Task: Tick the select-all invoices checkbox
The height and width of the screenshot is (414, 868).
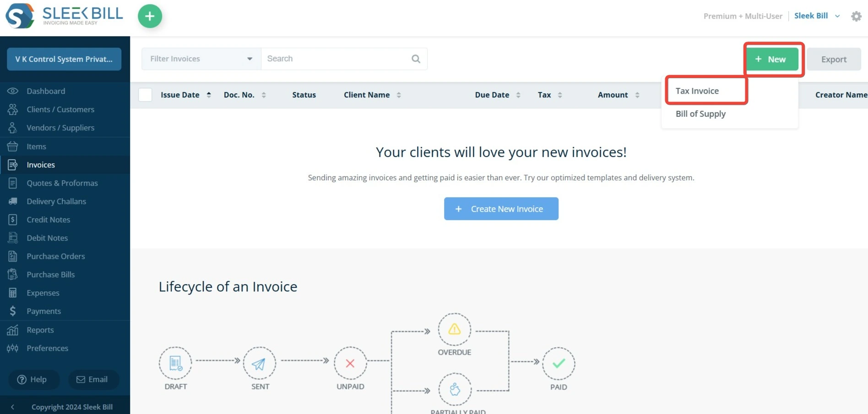Action: coord(145,95)
